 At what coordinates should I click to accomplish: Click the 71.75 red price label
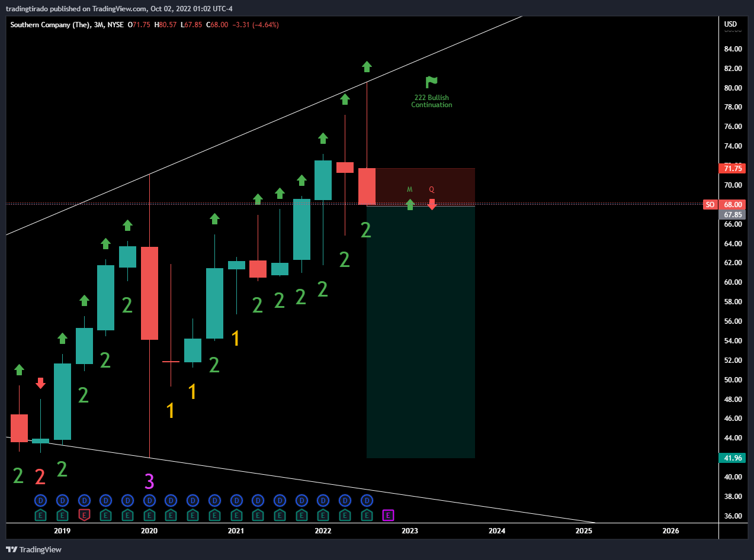pyautogui.click(x=731, y=169)
